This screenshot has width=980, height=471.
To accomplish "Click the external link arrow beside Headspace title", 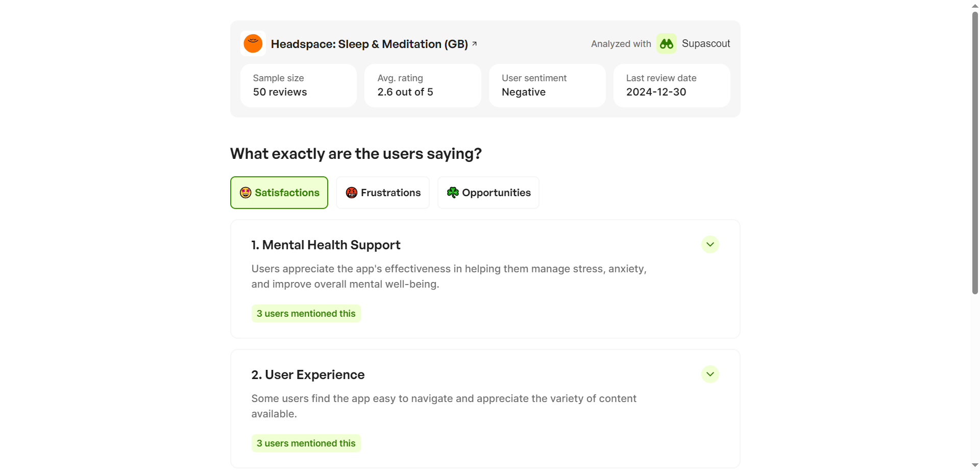I will point(474,44).
